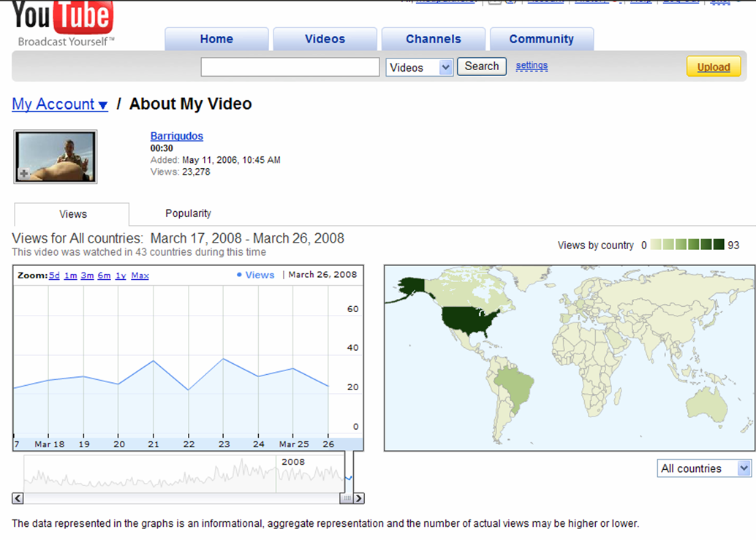
Task: Click the 'Views by country' label
Action: click(x=595, y=246)
